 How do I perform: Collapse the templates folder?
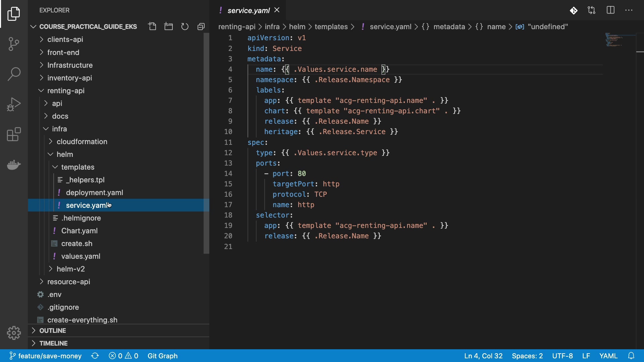coord(77,167)
